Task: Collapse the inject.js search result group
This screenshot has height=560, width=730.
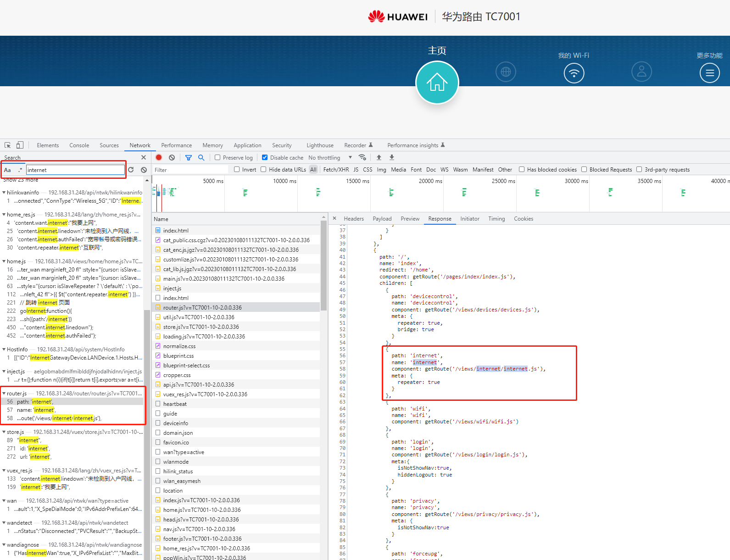Action: click(4, 371)
